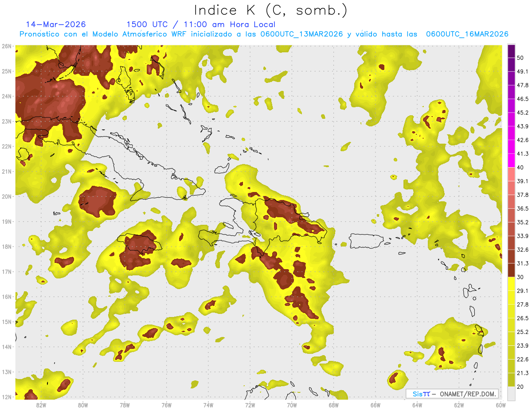
Task: Click the 74W longitude label
Action: tap(208, 405)
